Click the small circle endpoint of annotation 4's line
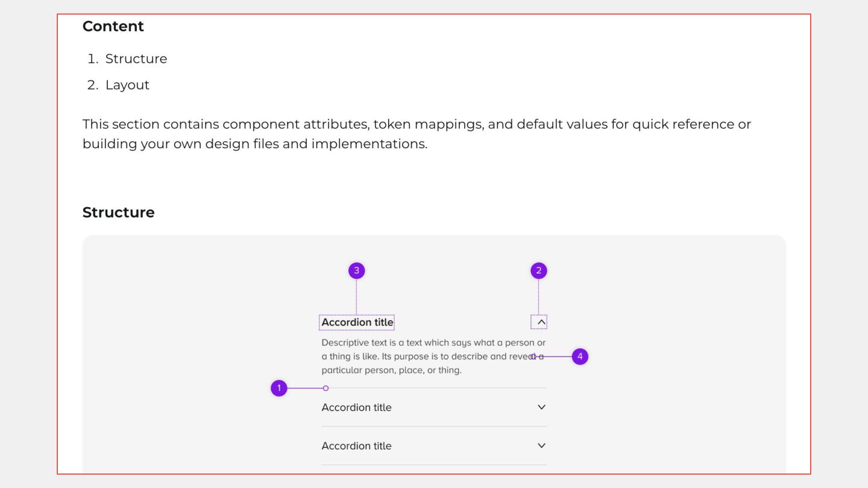 pyautogui.click(x=533, y=357)
